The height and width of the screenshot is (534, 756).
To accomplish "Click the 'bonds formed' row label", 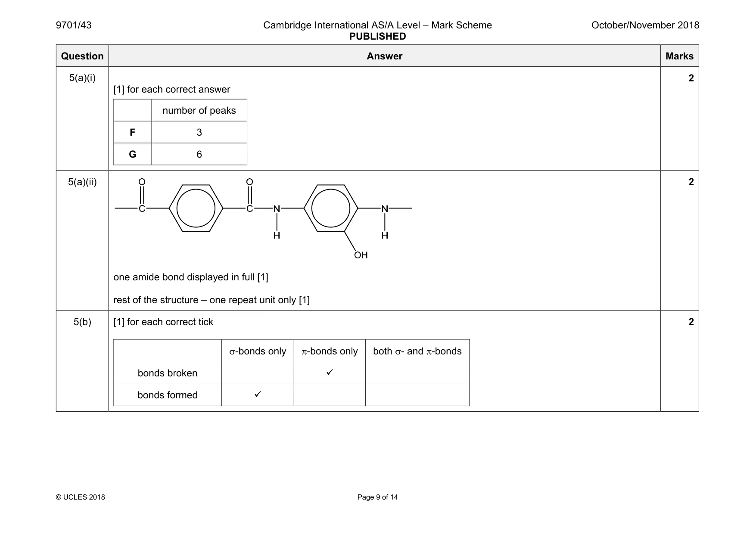I will point(168,395).
